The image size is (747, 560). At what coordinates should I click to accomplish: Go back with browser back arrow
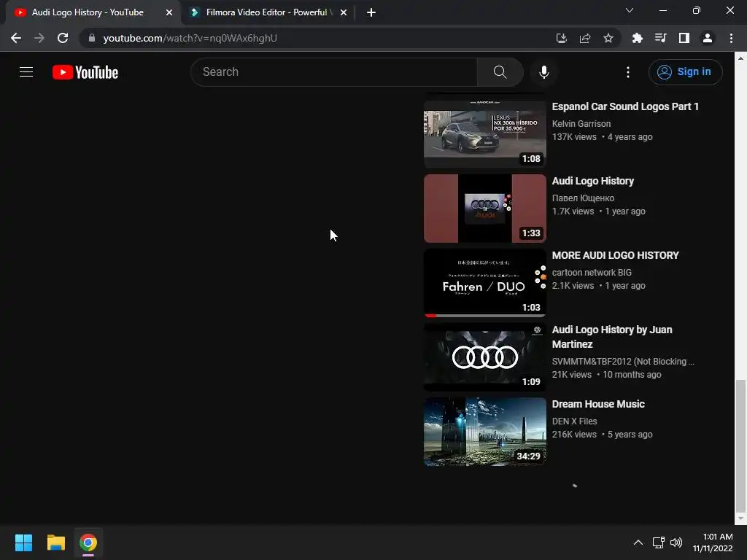click(16, 38)
